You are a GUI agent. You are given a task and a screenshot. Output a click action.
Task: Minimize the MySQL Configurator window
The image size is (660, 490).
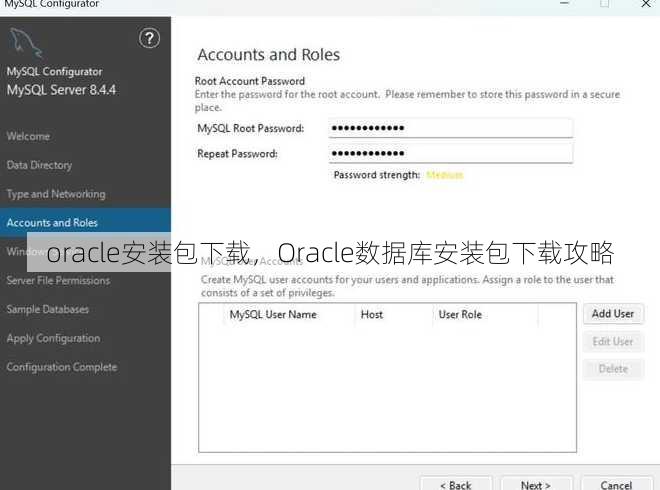(x=564, y=3)
